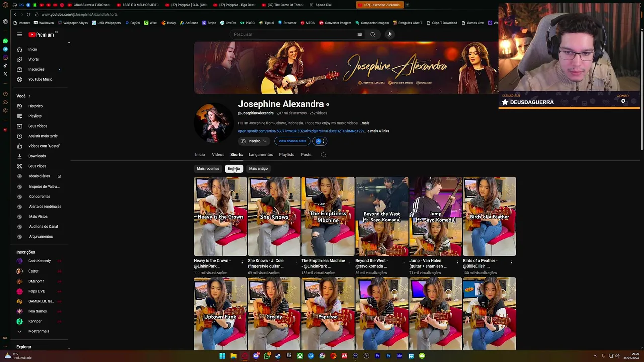
Task: Open Wallhaven bookmark in bookmarks bar
Action: coord(44,23)
